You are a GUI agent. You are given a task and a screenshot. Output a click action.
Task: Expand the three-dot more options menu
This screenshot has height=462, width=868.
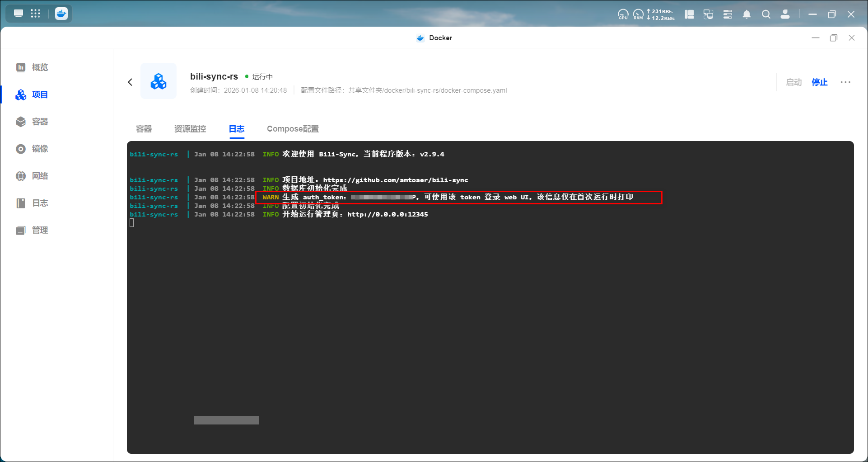[x=845, y=82]
